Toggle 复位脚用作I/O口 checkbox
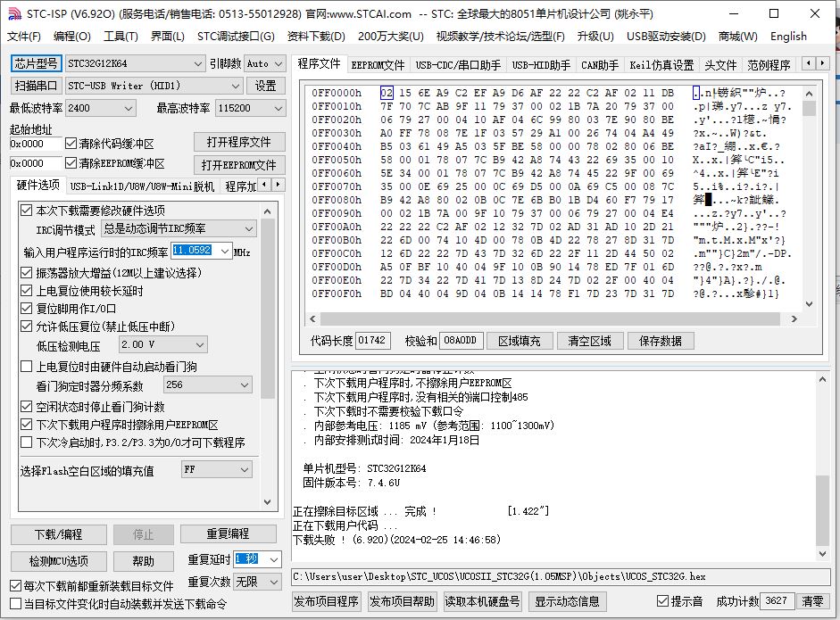The image size is (840, 620). pos(26,309)
